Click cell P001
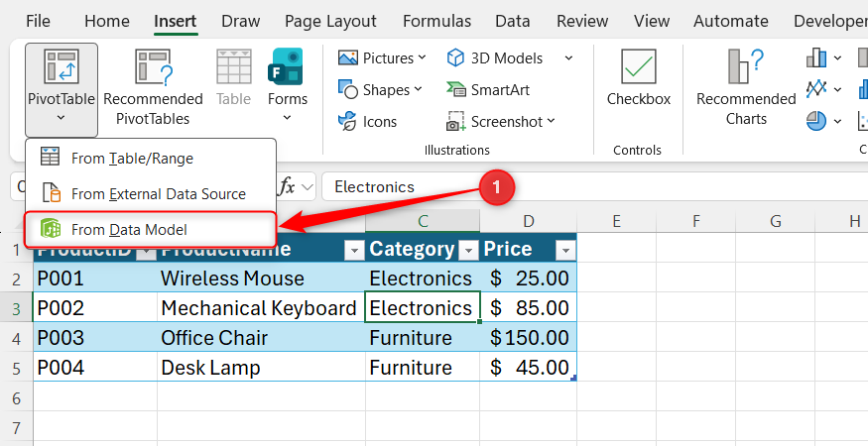This screenshot has height=446, width=868. [x=95, y=279]
